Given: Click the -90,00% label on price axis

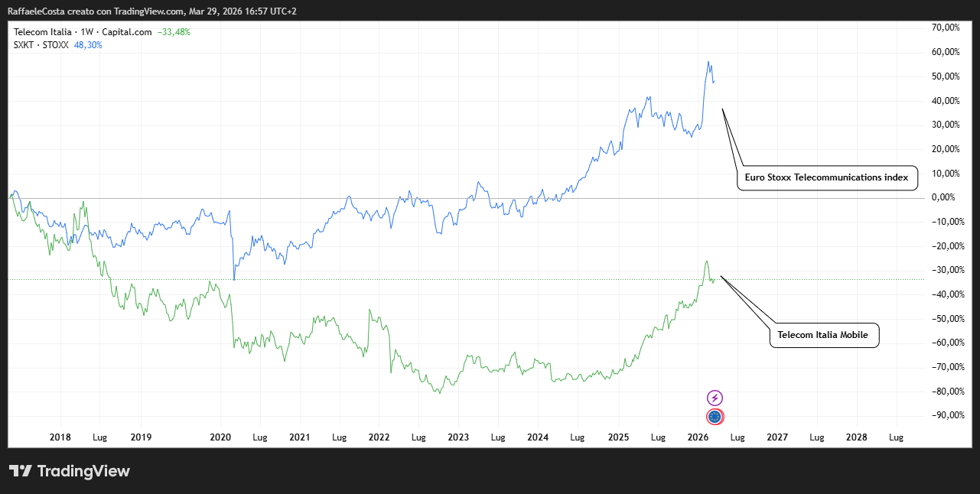Looking at the screenshot, I should coord(944,415).
